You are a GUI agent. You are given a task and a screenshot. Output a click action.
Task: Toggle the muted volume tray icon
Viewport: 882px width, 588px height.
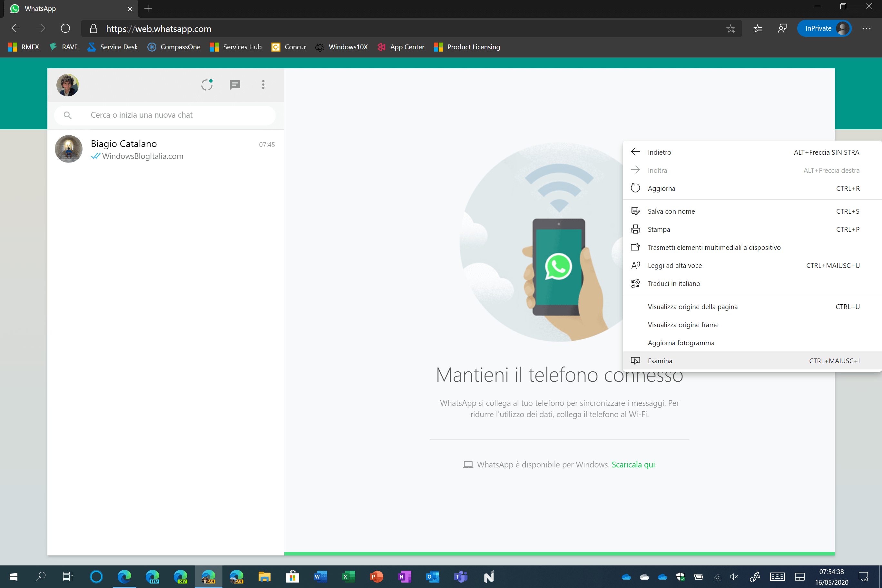[x=734, y=577]
